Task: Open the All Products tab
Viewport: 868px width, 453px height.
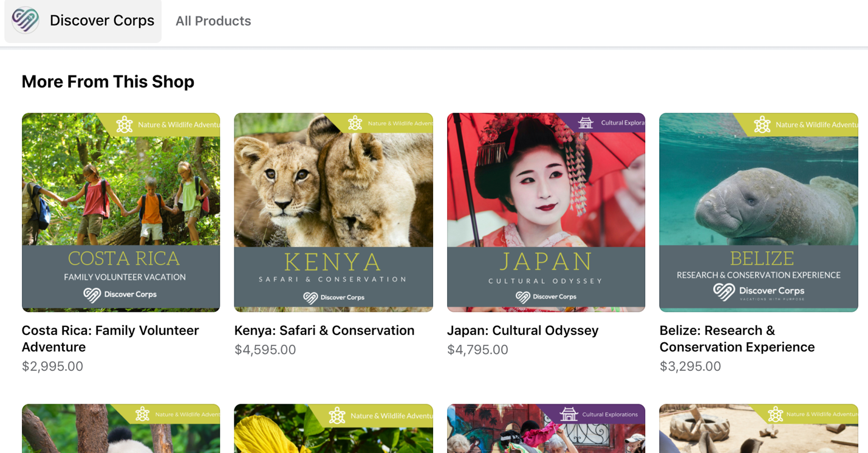Action: coord(213,21)
